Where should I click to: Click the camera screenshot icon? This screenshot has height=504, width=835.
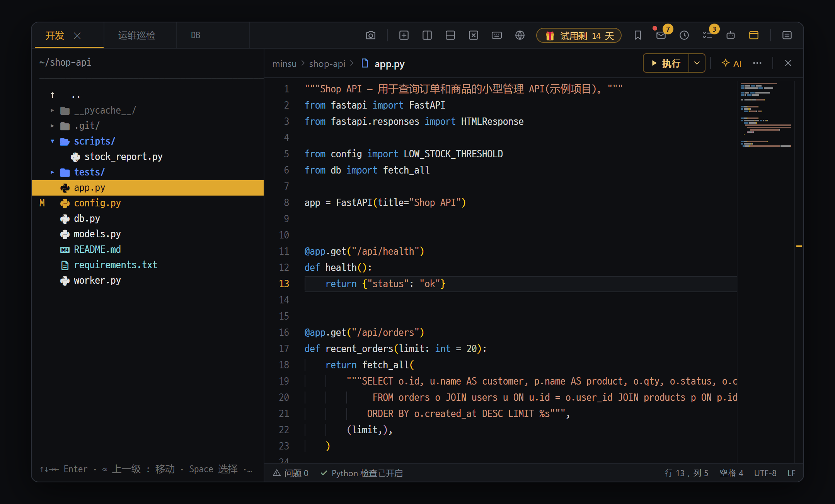[x=371, y=36]
